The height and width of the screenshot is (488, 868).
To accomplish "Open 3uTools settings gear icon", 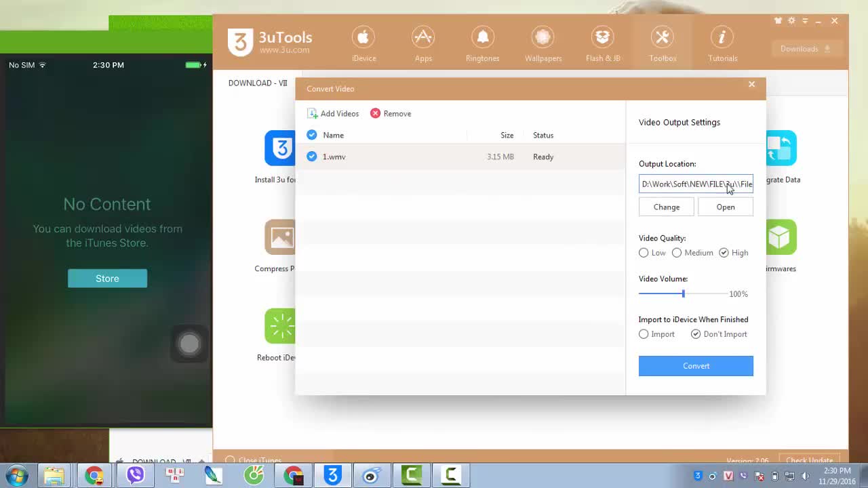I will pyautogui.click(x=791, y=21).
